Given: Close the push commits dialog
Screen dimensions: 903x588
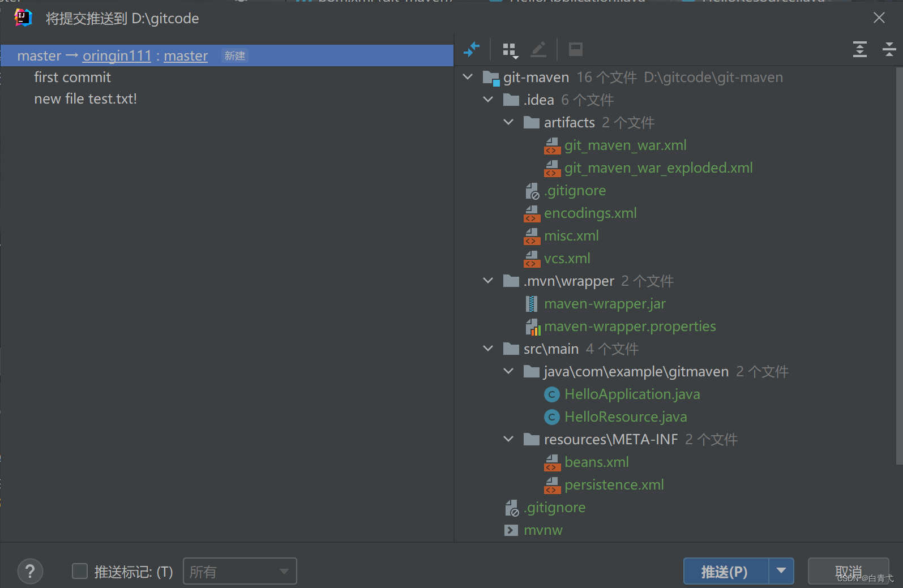Looking at the screenshot, I should [x=879, y=18].
